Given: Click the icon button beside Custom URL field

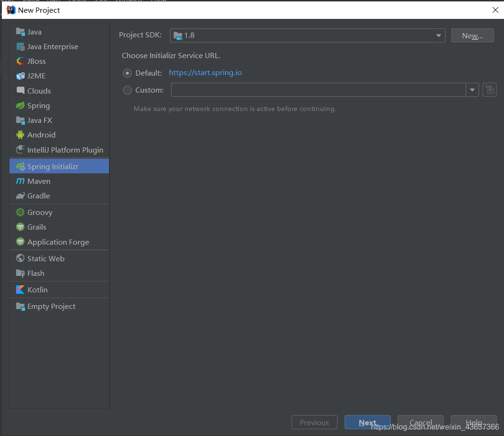Looking at the screenshot, I should [x=489, y=90].
